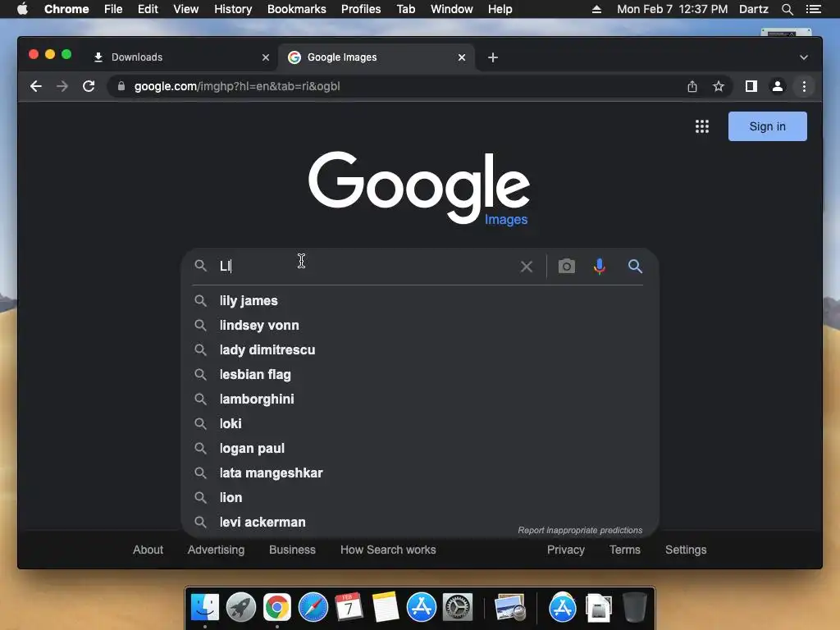Open the Terms footer link

624,550
